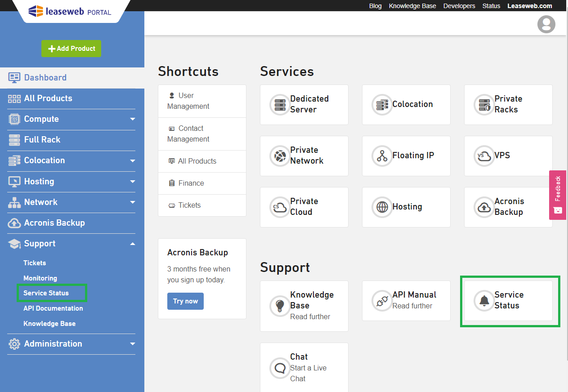This screenshot has height=392, width=568.
Task: Click the Floating IP nodes icon
Action: tap(382, 156)
